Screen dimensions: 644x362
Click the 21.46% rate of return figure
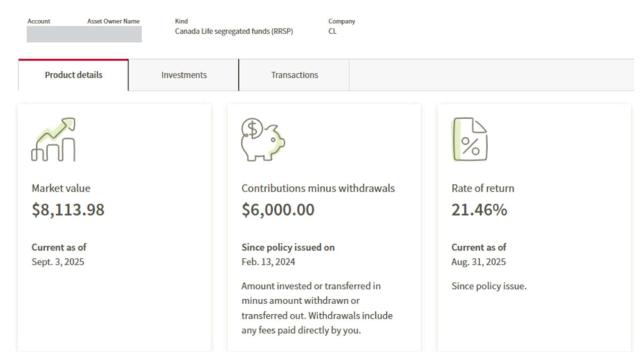(x=479, y=210)
